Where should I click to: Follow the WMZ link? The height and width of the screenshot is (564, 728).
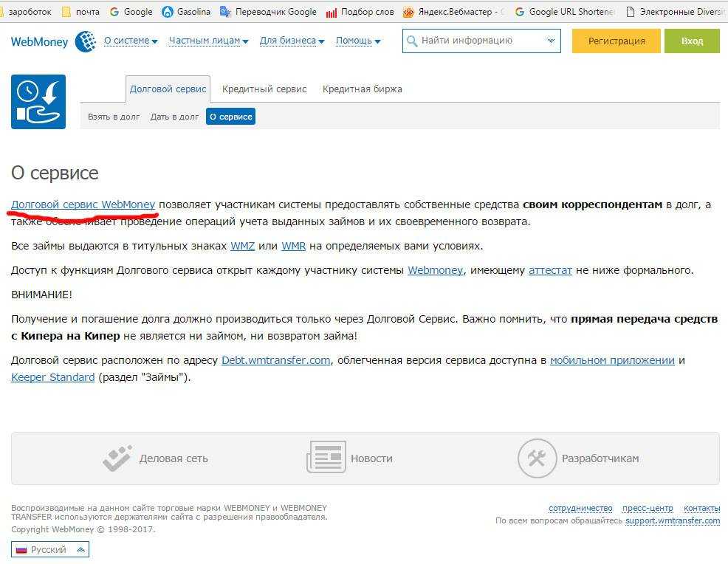(242, 246)
